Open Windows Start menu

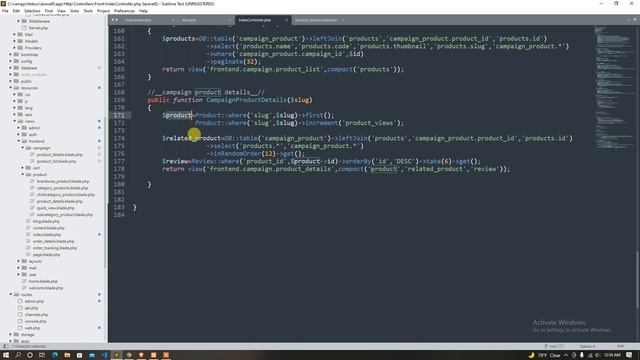tap(6, 355)
